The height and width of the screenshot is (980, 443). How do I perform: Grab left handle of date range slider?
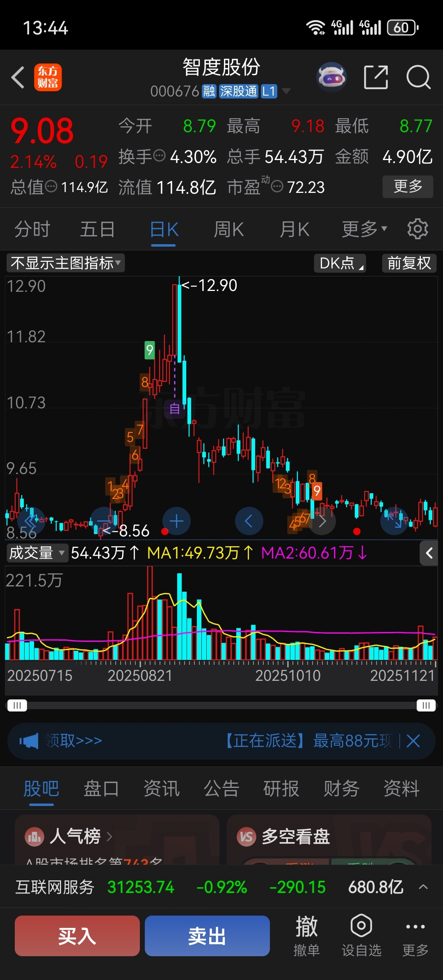point(17,705)
